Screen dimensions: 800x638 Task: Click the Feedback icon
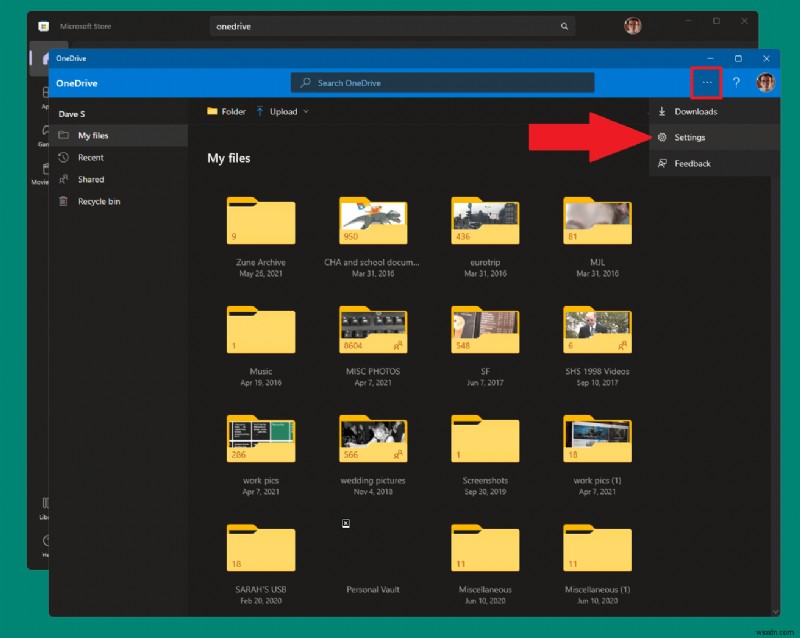pos(661,163)
